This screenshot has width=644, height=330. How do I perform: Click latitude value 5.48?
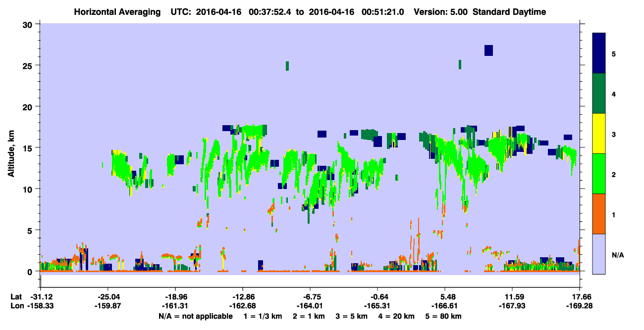pos(445,297)
